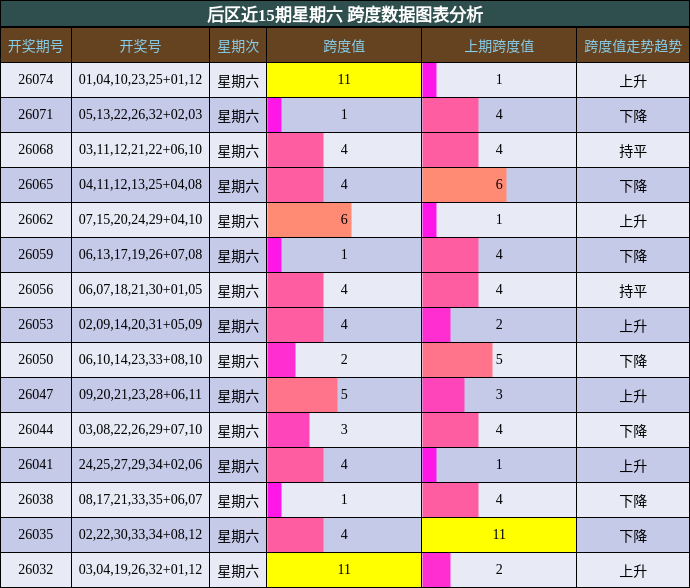
Task: Click draw numbers 03,11,12,21,22+06,10
Action: point(140,150)
